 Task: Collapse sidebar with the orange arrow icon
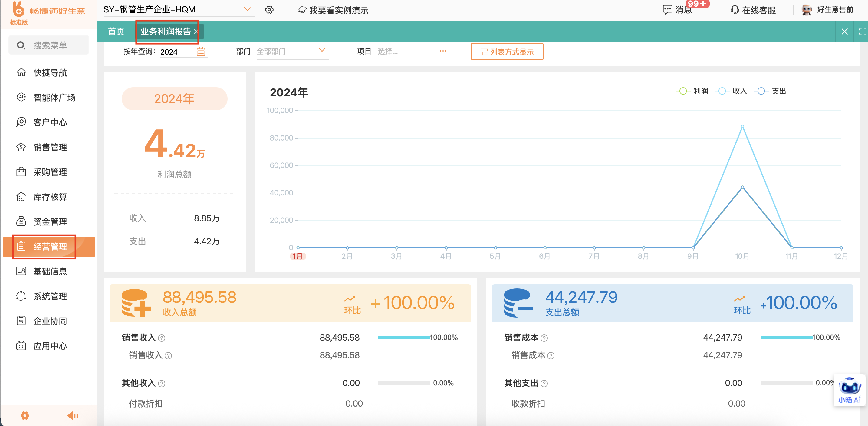point(72,415)
